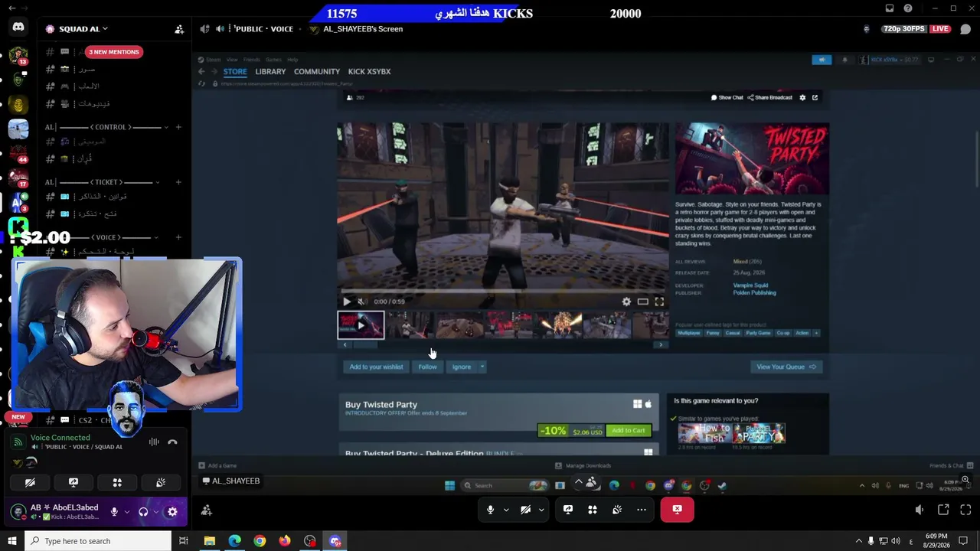The height and width of the screenshot is (551, 980).
Task: Toggle camera button in voice connected panel
Action: [30, 483]
